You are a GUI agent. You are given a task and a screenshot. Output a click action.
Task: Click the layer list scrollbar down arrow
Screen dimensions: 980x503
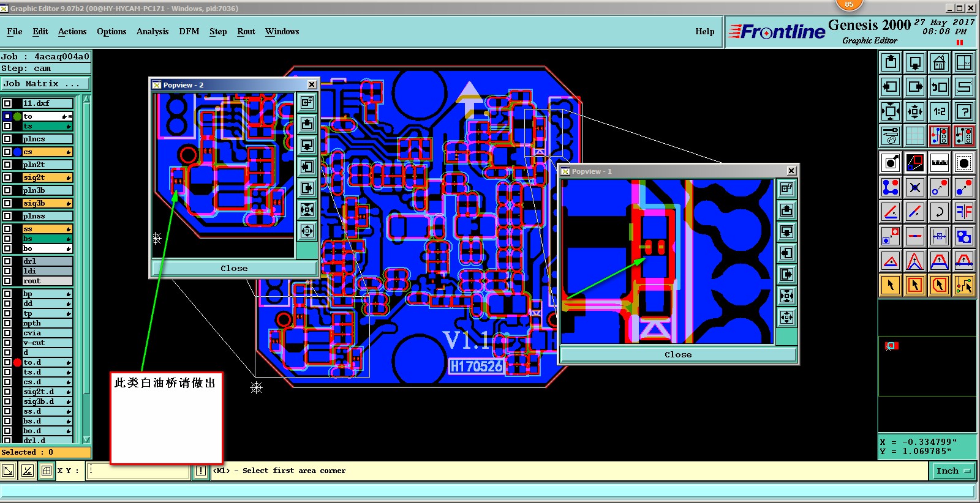coord(86,439)
